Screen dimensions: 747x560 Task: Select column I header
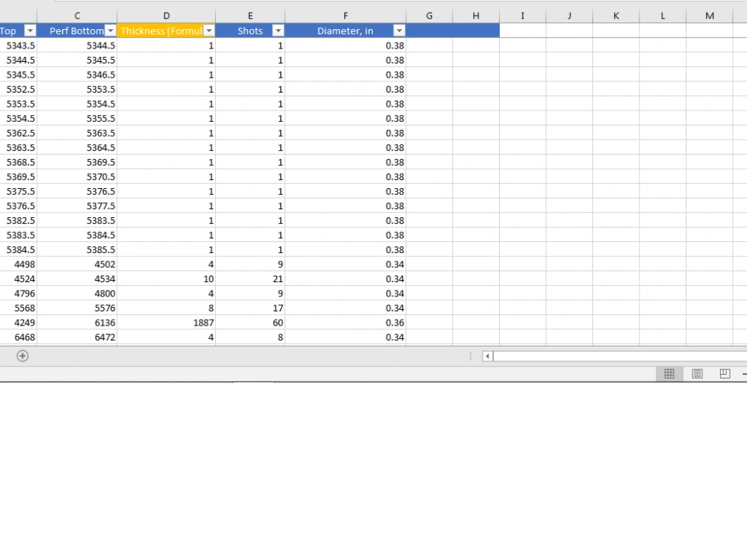[x=523, y=16]
